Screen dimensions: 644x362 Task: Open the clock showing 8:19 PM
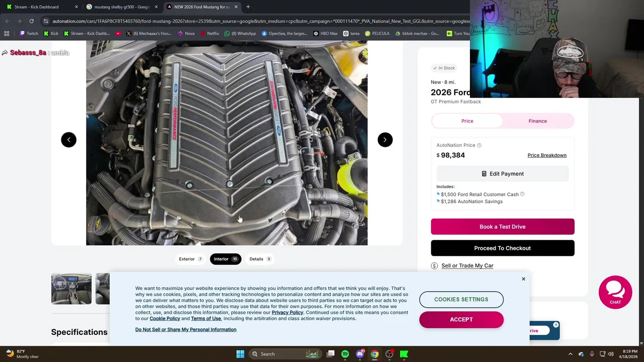click(x=629, y=354)
